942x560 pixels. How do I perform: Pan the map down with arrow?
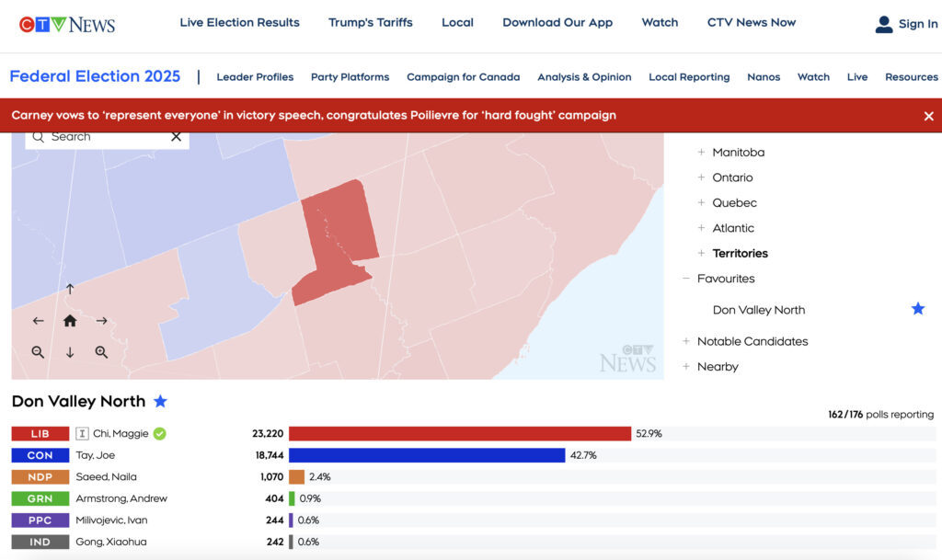pyautogui.click(x=70, y=352)
